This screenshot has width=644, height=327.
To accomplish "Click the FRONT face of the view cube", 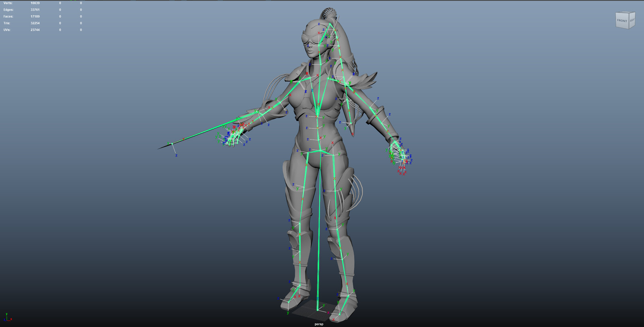I will (x=622, y=21).
